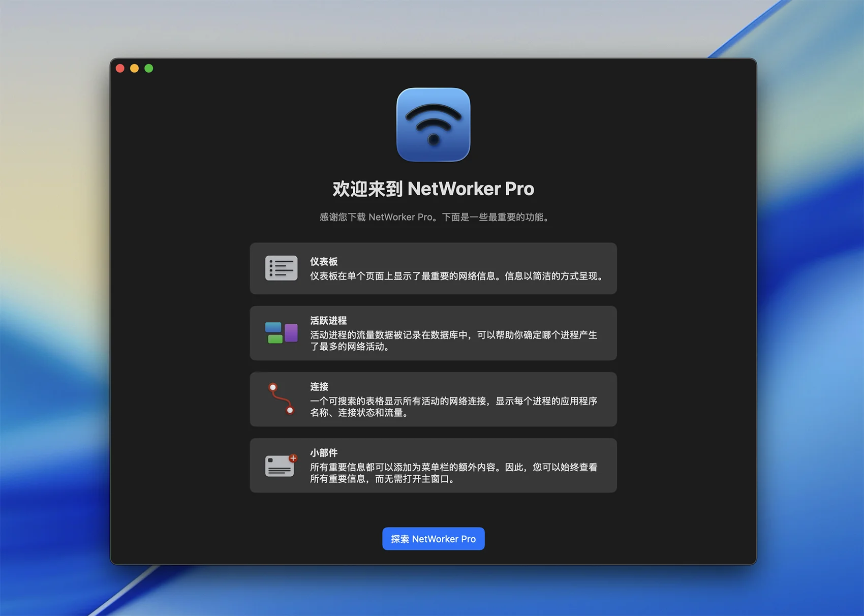864x616 pixels.
Task: Click the 小部件 description paragraph
Action: click(x=453, y=473)
